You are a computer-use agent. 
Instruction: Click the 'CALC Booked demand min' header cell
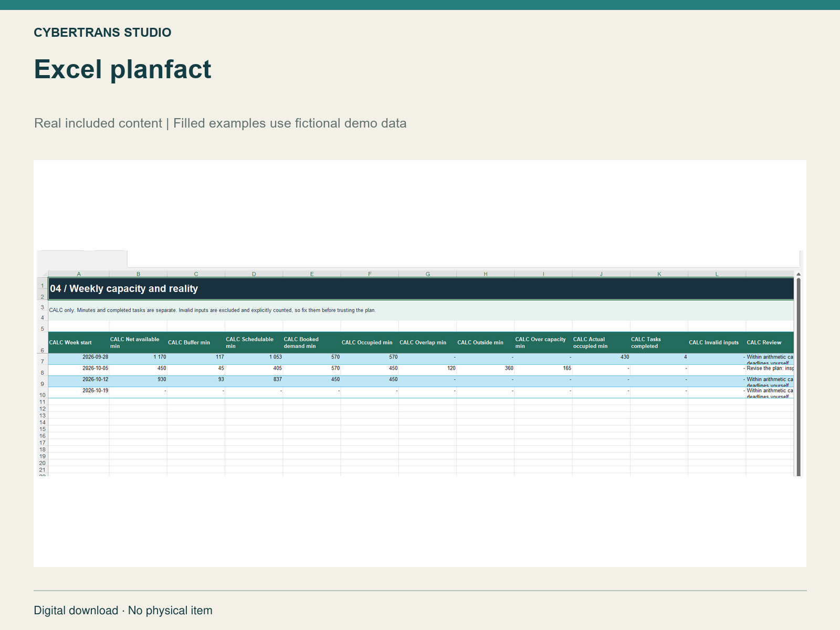(x=312, y=343)
